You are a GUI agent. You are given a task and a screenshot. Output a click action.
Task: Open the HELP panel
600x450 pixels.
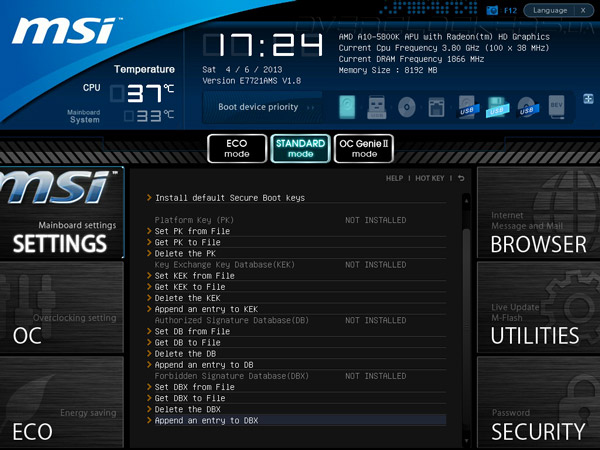coord(394,178)
